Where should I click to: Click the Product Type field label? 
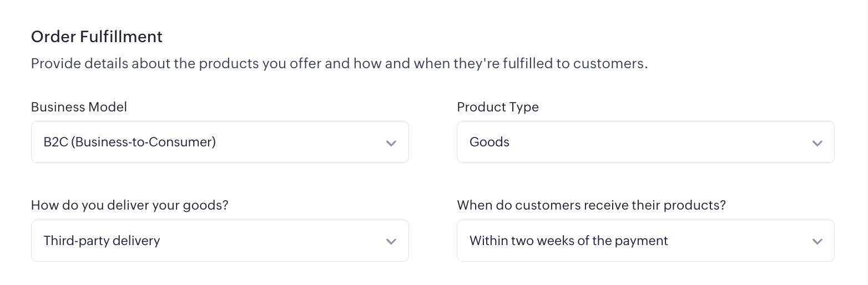[497, 107]
